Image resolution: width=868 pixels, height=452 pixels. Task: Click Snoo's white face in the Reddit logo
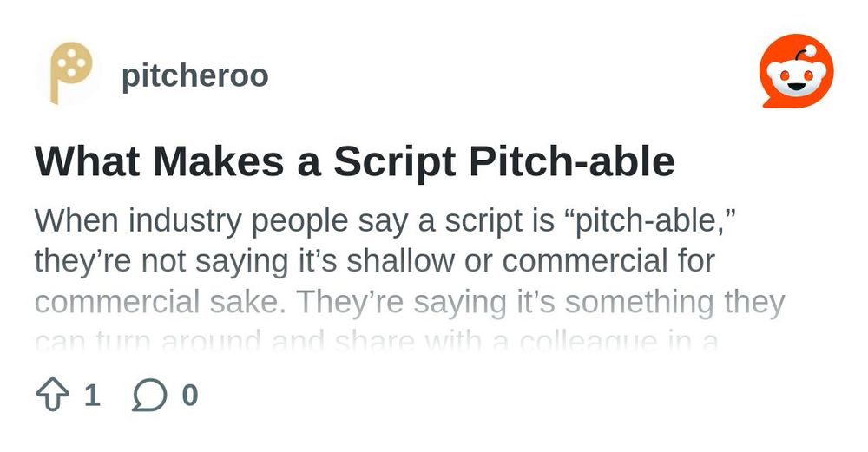click(797, 78)
